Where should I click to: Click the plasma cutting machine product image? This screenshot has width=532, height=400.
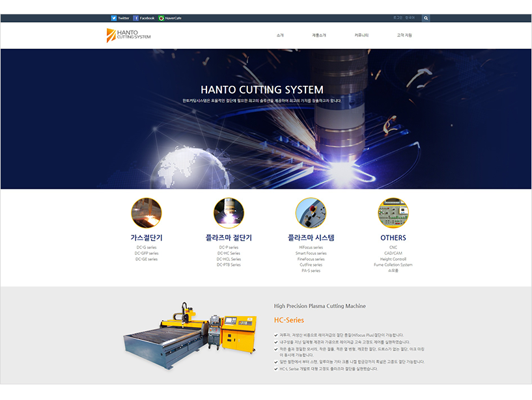[x=190, y=336]
